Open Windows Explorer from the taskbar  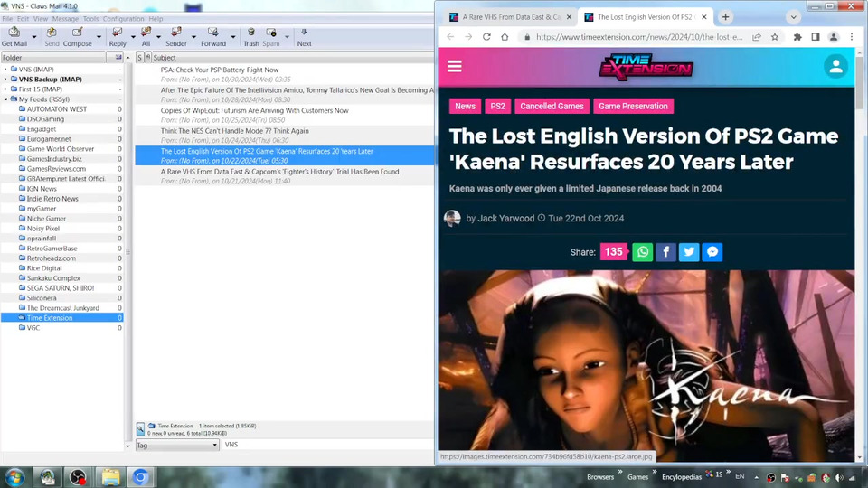click(110, 477)
